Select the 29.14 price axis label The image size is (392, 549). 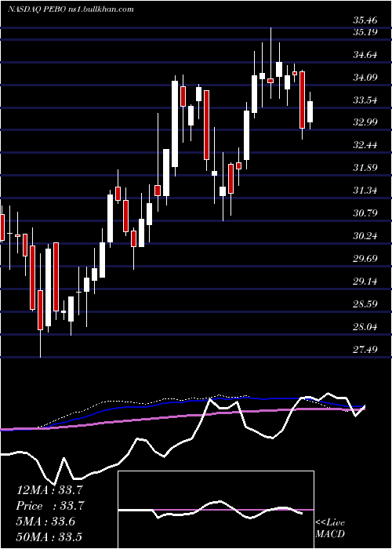point(365,281)
